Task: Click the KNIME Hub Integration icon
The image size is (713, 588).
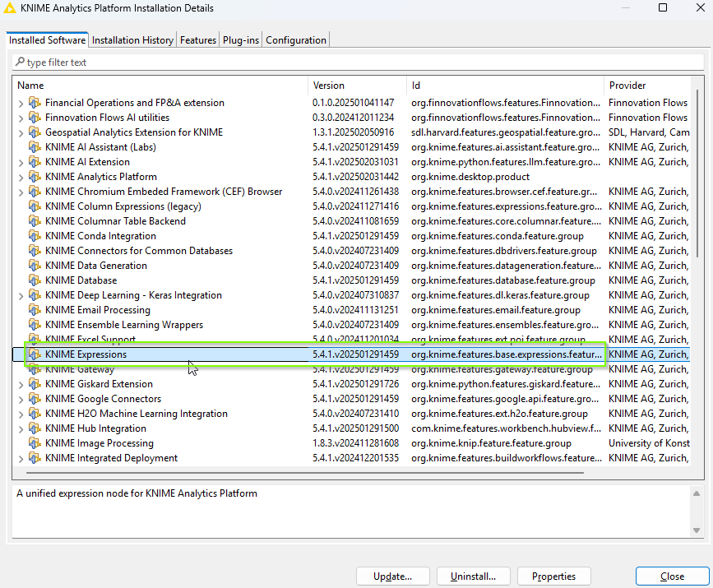Action: tap(35, 428)
